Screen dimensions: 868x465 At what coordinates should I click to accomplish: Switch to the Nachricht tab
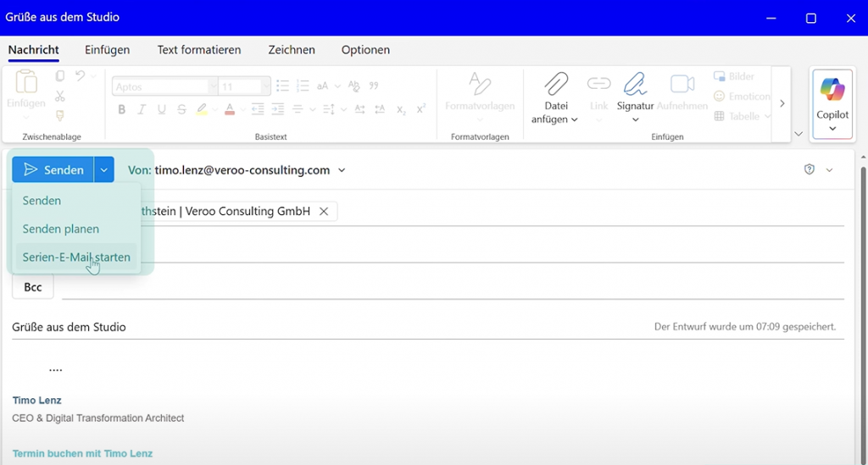pyautogui.click(x=34, y=50)
